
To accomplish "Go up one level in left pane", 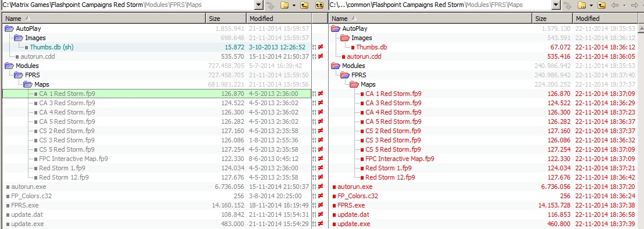I will (x=304, y=5).
